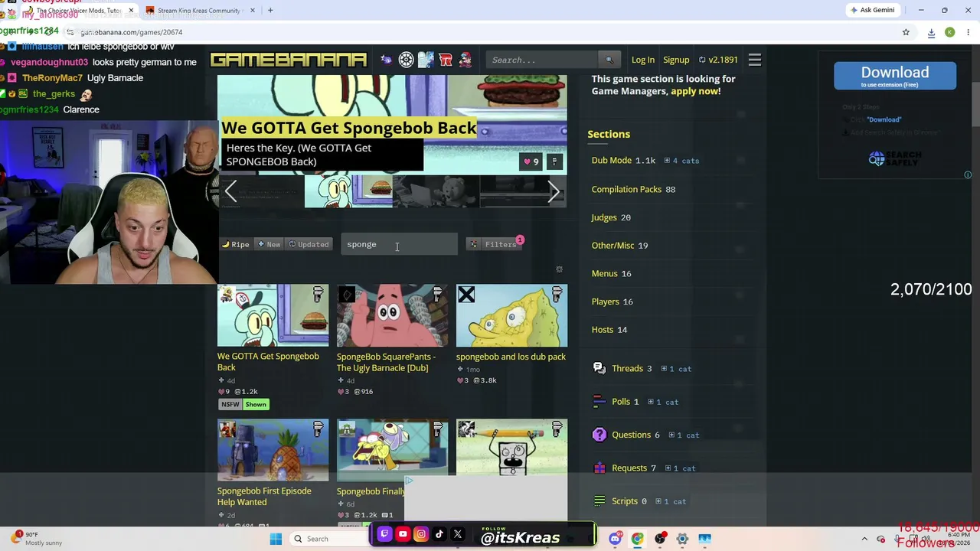980x551 pixels.
Task: Open the GameBanana home logo
Action: [x=289, y=60]
